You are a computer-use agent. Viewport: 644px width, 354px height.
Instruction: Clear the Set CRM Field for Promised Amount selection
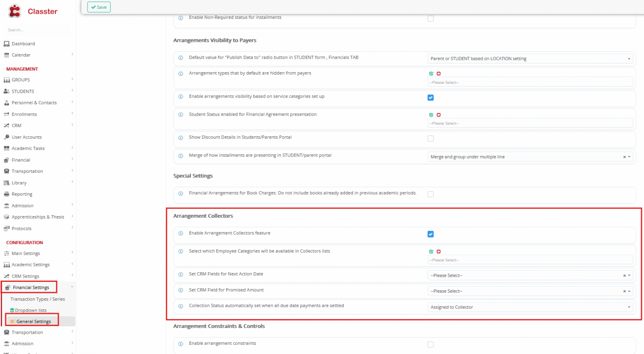(x=624, y=291)
